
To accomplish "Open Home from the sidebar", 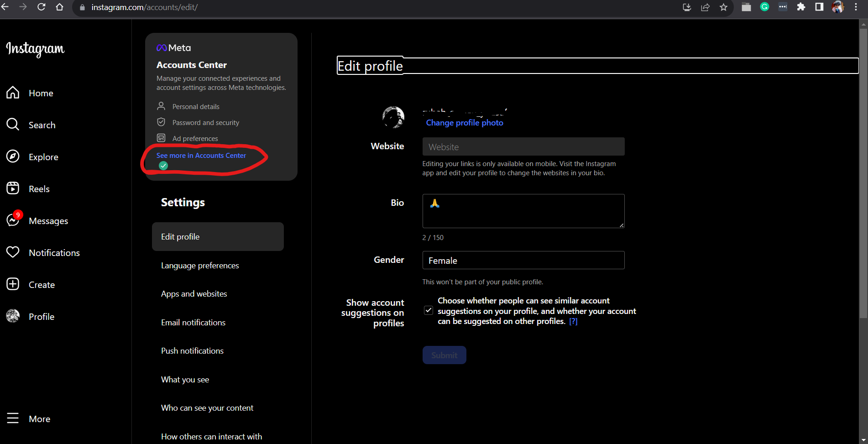I will click(x=30, y=93).
